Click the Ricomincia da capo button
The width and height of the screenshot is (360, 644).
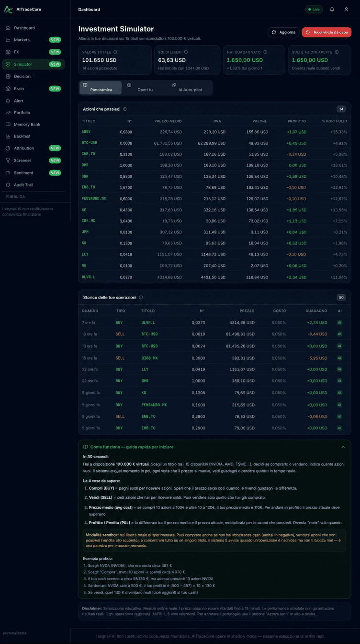(x=326, y=32)
